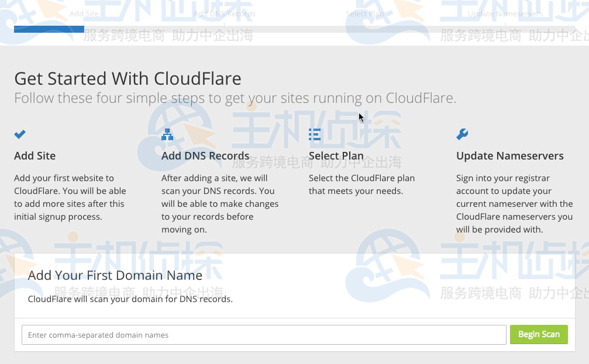Image resolution: width=589 pixels, height=364 pixels.
Task: Click 'CloudFlare will scan your domain' text
Action: pos(130,299)
